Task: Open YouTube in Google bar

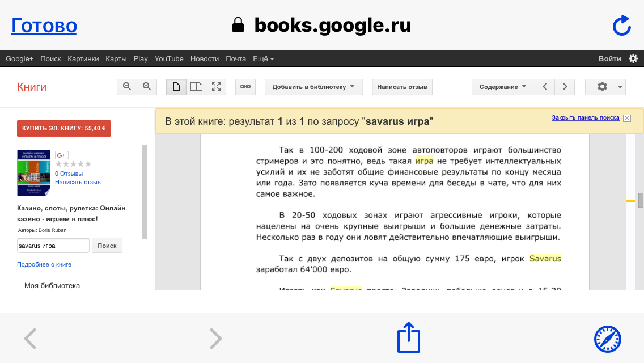Action: point(169,59)
